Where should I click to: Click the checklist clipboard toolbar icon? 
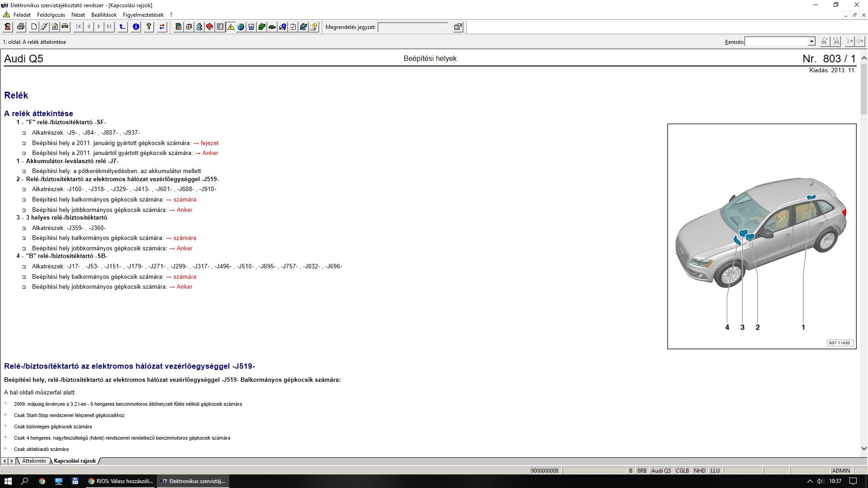[293, 27]
